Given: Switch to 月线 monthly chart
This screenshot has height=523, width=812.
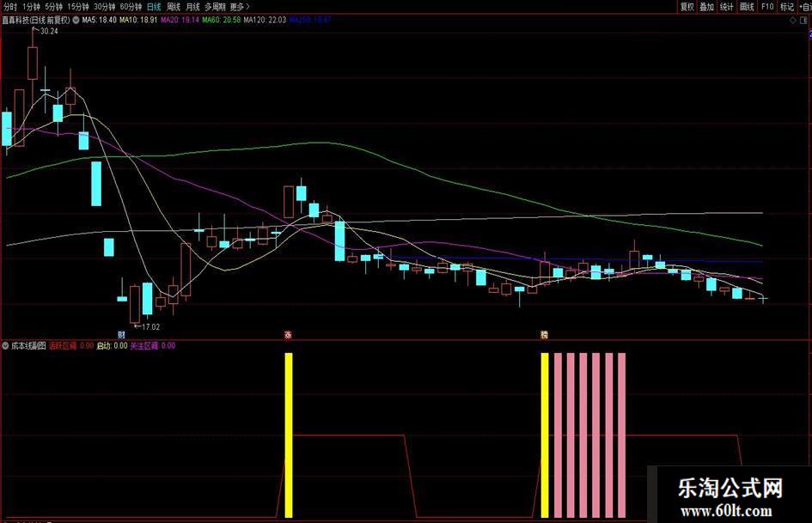Looking at the screenshot, I should (192, 7).
